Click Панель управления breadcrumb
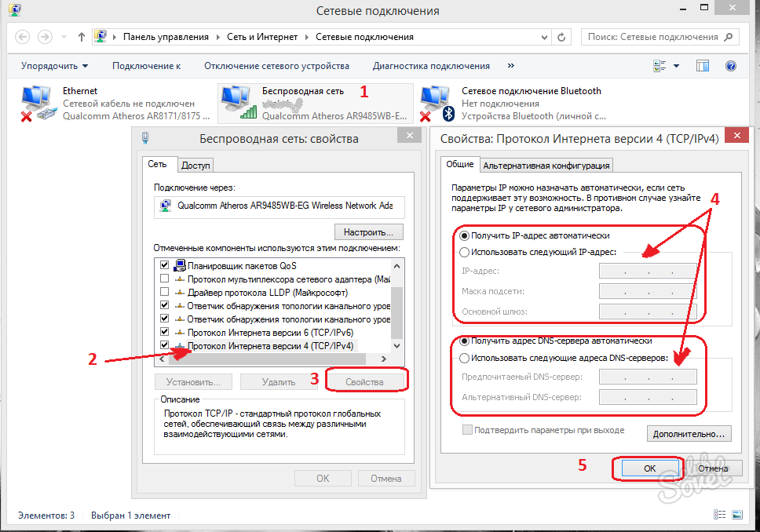The height and width of the screenshot is (532, 760). [x=166, y=37]
